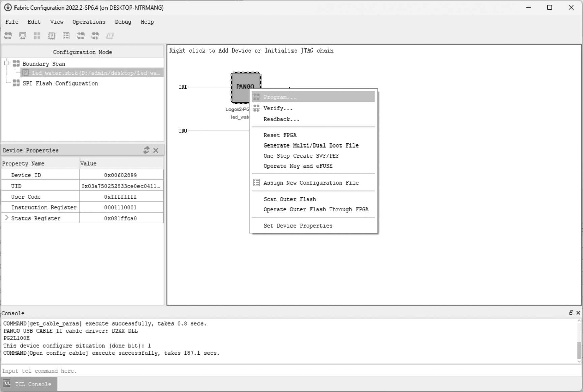Select SPI Flash Configuration tree item

(60, 83)
